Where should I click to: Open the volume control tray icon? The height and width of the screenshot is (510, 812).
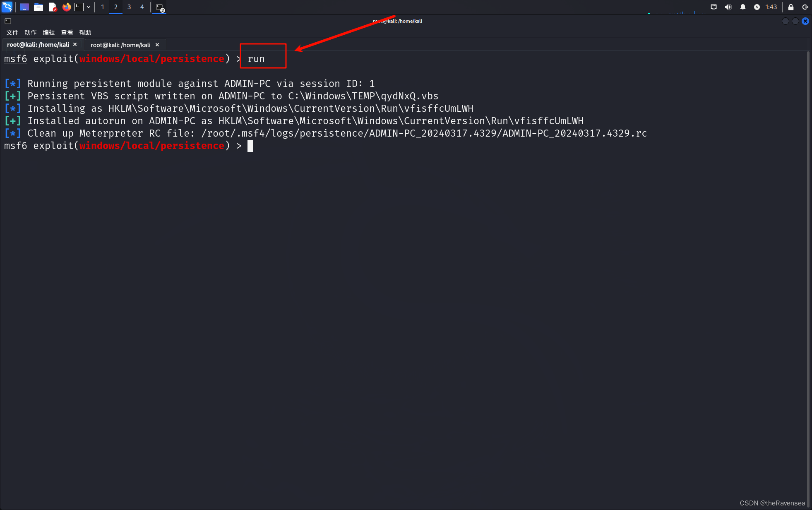(x=728, y=7)
